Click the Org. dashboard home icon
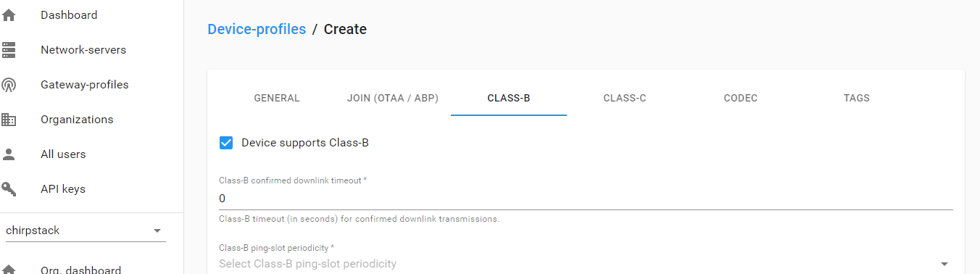This screenshot has height=274, width=980. pyautogui.click(x=9, y=270)
